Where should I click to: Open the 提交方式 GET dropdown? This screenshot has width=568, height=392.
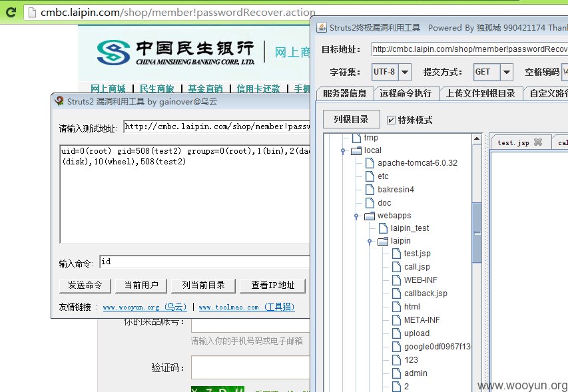pyautogui.click(x=507, y=72)
